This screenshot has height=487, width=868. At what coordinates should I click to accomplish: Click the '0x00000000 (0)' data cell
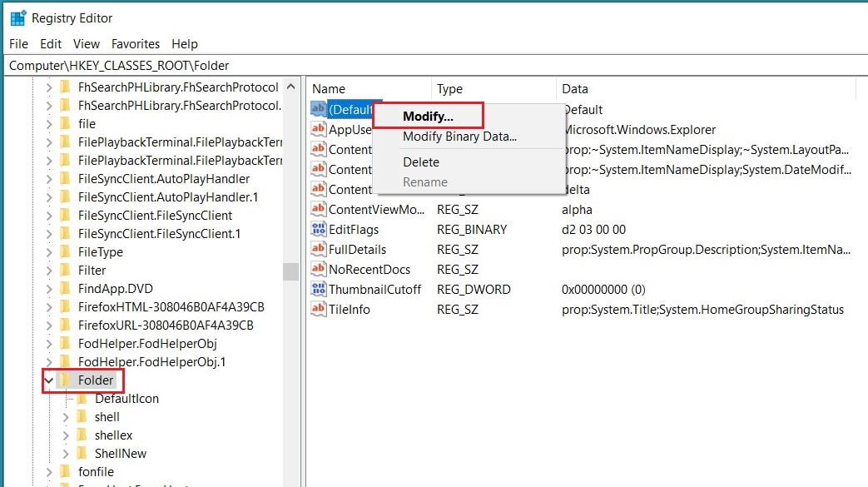tap(603, 289)
